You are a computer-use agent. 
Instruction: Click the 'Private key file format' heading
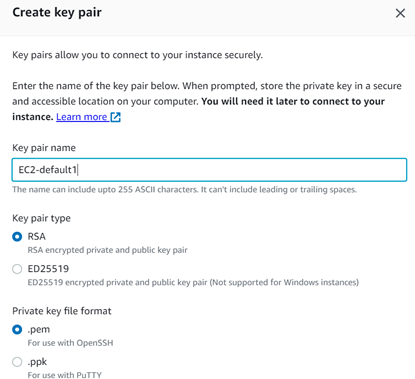click(x=62, y=311)
